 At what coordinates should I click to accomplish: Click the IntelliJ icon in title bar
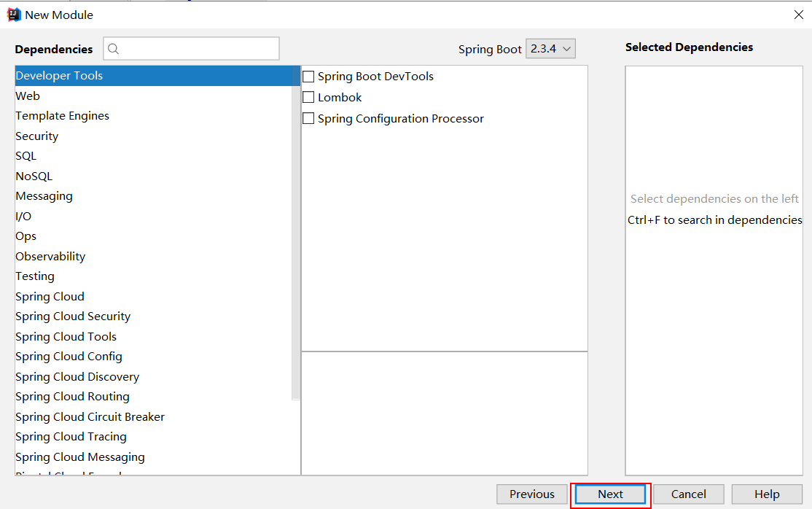pyautogui.click(x=13, y=15)
